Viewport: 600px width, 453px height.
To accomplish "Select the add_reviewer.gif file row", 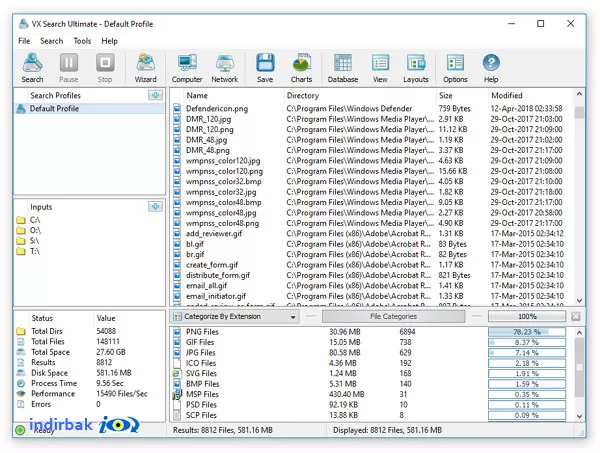I will click(373, 233).
